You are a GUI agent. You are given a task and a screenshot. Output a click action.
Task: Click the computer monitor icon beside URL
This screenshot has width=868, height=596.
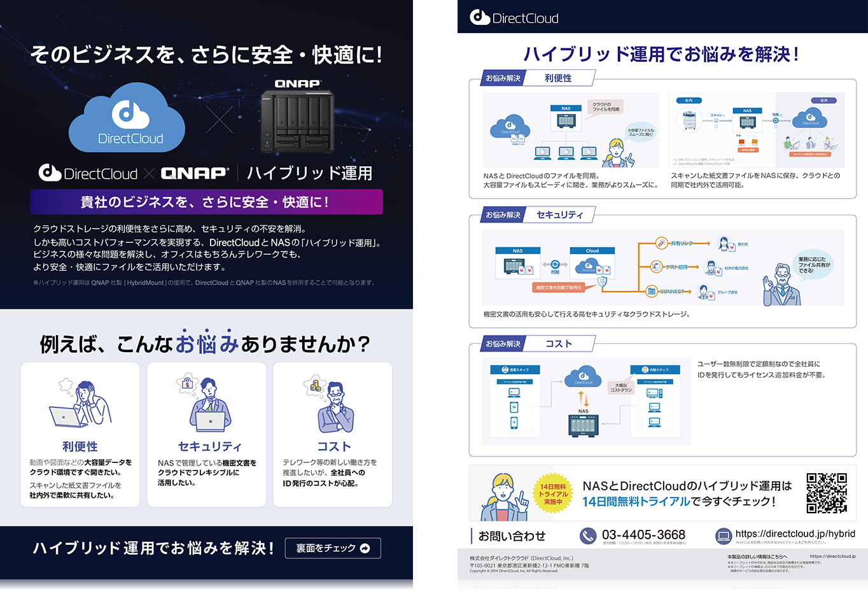[x=724, y=536]
